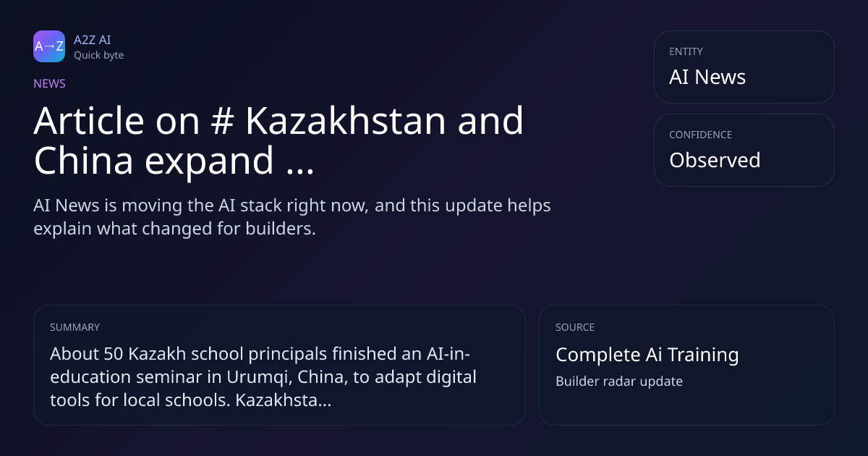Image resolution: width=868 pixels, height=456 pixels.
Task: Open the A2Z AI brand name
Action: click(x=92, y=40)
